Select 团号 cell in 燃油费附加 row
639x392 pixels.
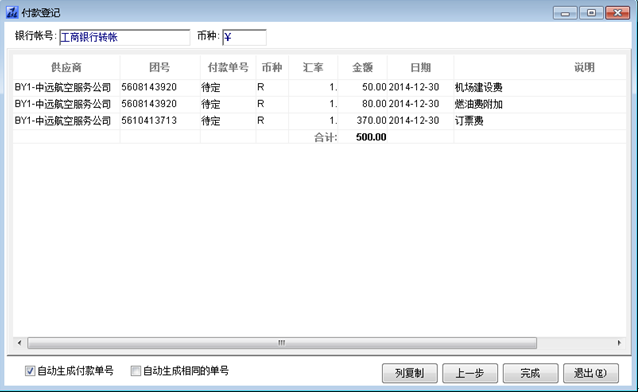(x=160, y=104)
